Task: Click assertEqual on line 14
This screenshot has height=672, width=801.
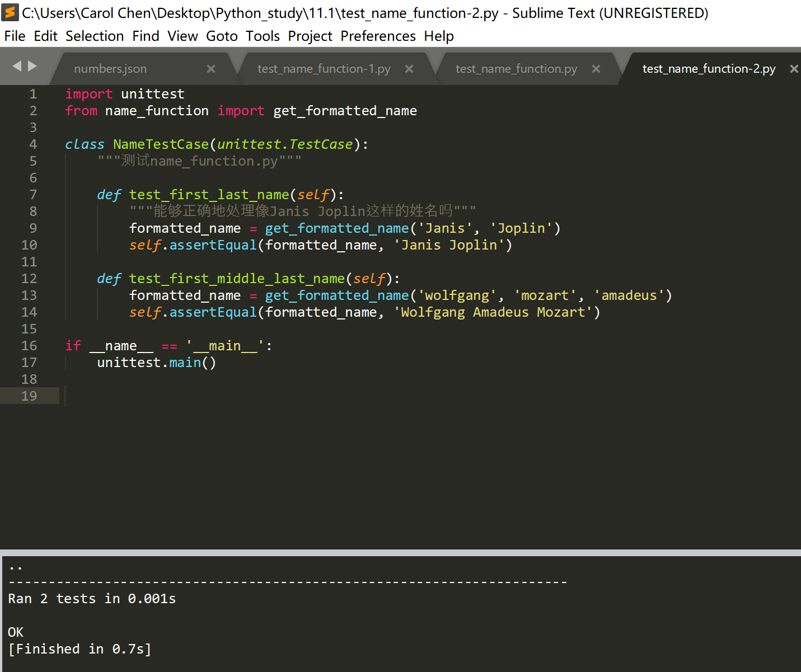Action: point(213,312)
